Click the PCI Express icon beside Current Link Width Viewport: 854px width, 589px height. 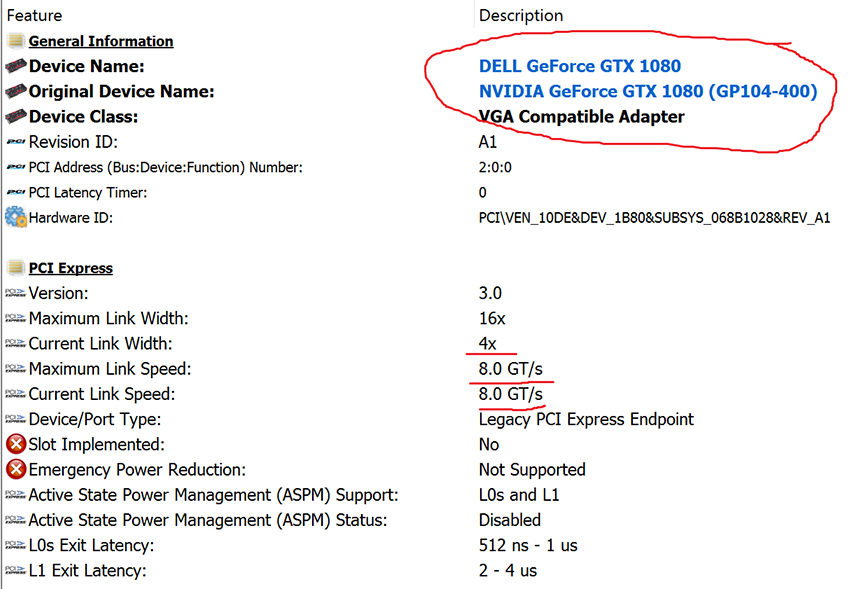point(15,344)
